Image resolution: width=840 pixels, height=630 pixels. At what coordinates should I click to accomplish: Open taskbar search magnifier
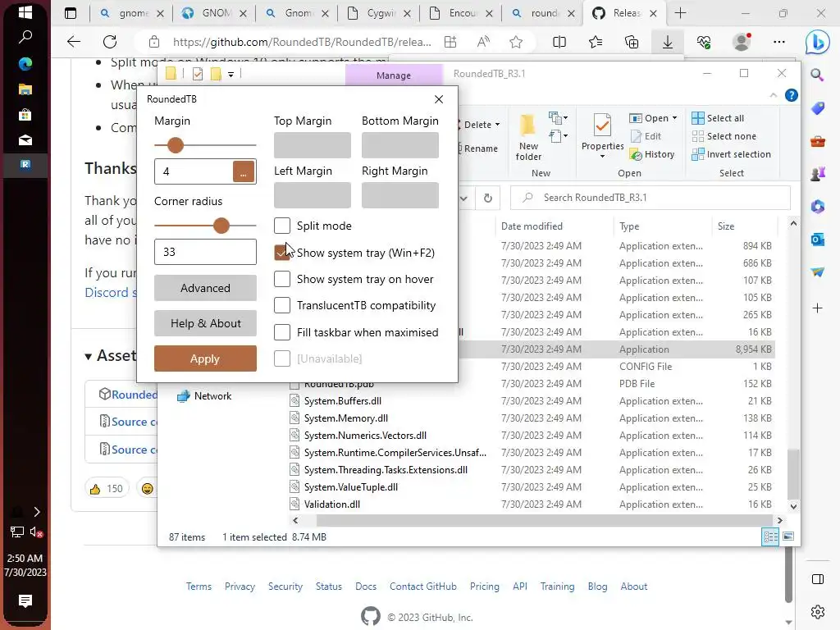click(25, 37)
